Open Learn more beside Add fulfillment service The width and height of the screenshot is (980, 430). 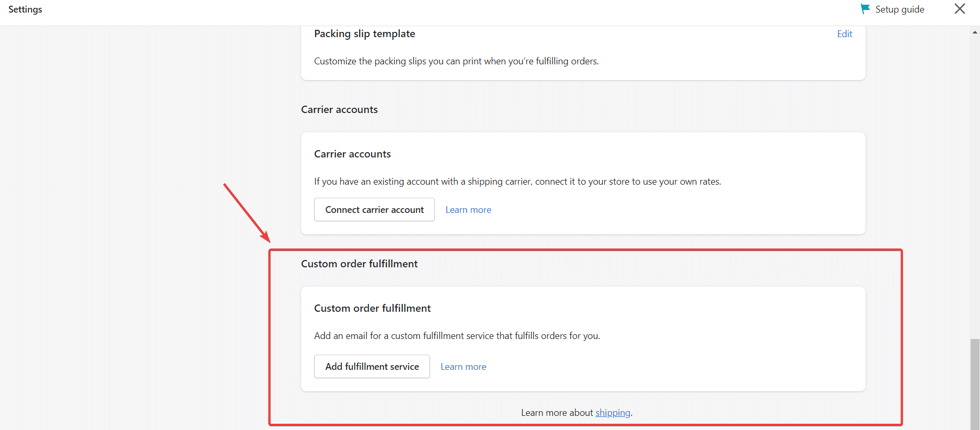click(463, 367)
